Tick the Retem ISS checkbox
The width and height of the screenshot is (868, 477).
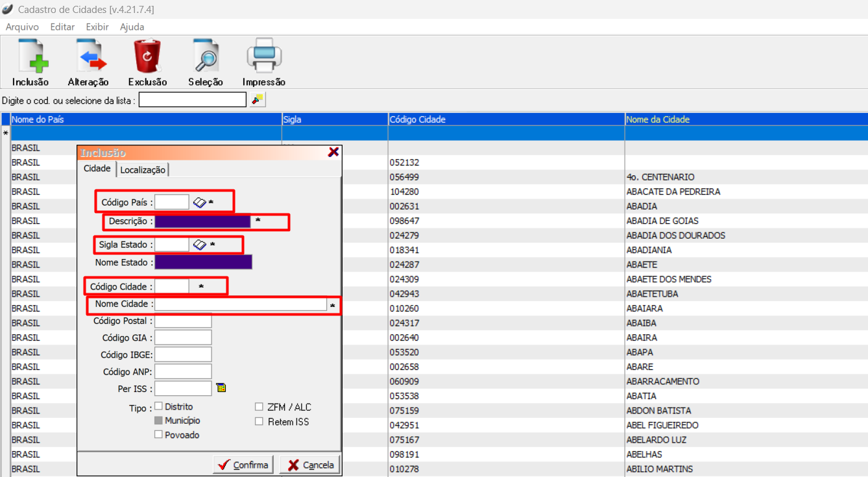tap(259, 422)
